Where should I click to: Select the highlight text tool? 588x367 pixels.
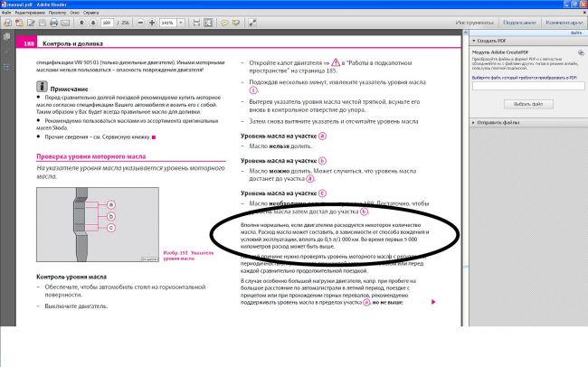(x=236, y=23)
